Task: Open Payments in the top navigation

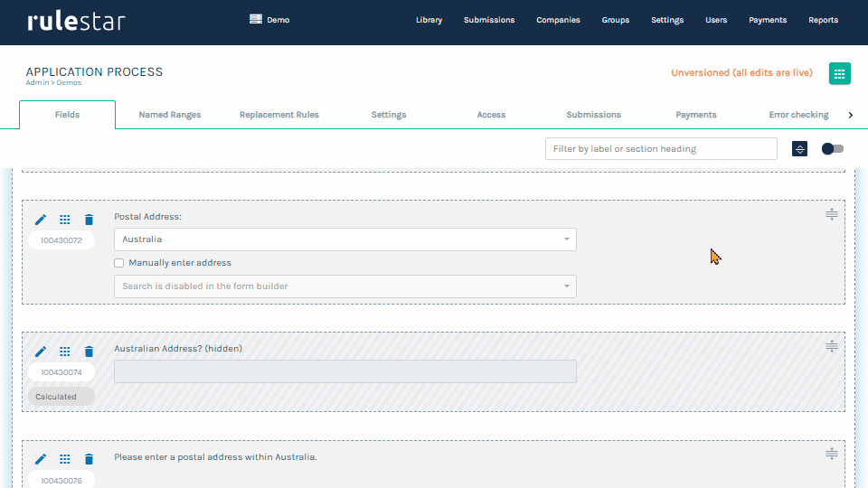Action: pos(768,20)
